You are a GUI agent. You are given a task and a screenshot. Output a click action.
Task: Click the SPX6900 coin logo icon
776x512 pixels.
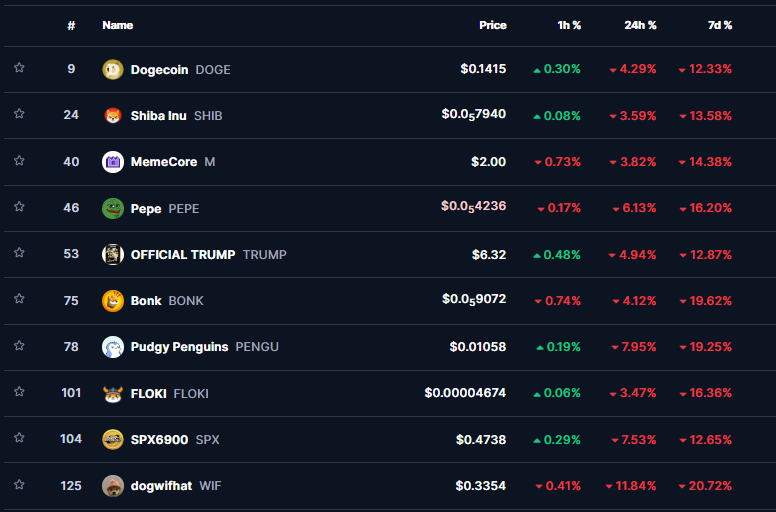(113, 439)
